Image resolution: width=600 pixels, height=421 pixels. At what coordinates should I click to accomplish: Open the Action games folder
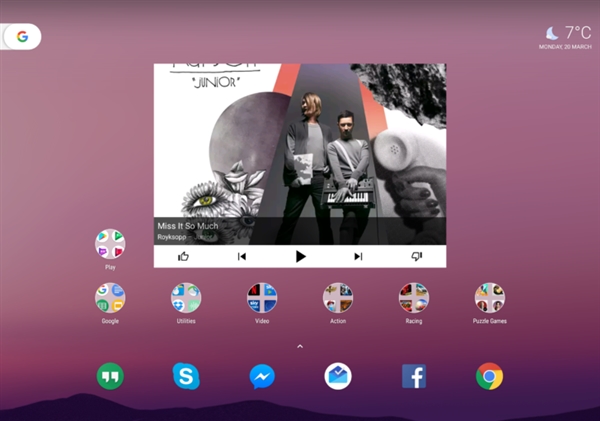338,297
